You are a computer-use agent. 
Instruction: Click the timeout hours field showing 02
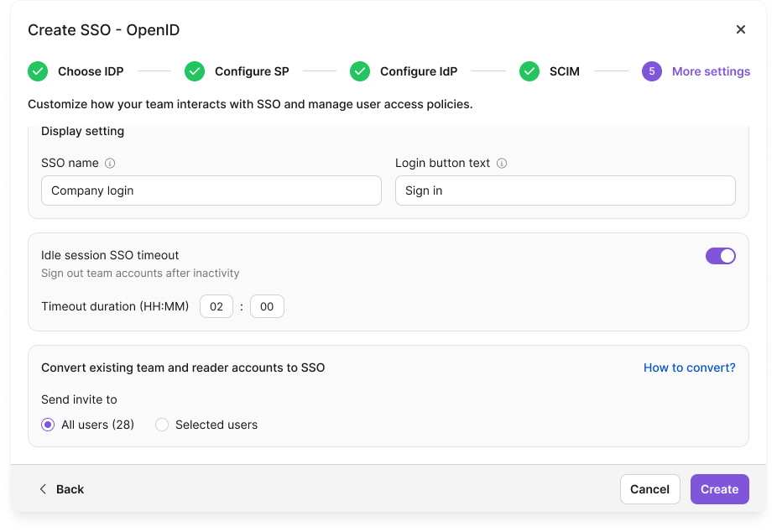click(x=216, y=306)
